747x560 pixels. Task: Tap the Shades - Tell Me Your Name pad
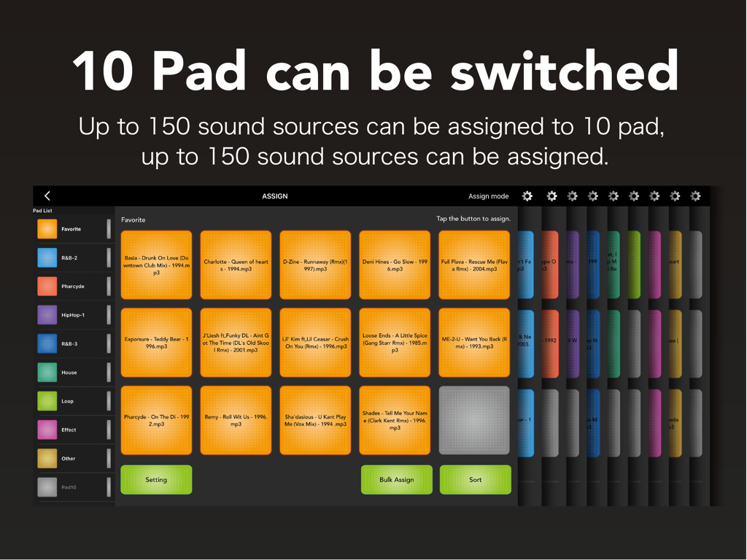[x=395, y=419]
